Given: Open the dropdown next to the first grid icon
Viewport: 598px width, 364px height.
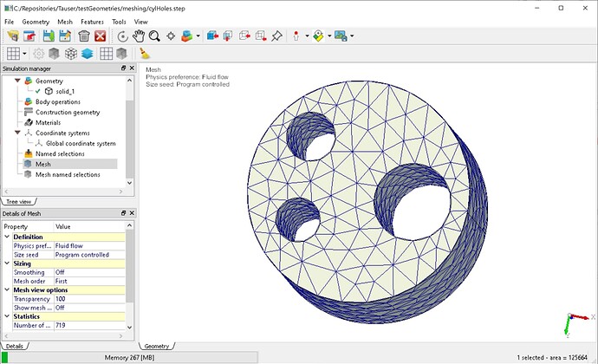Looking at the screenshot, I should (24, 54).
